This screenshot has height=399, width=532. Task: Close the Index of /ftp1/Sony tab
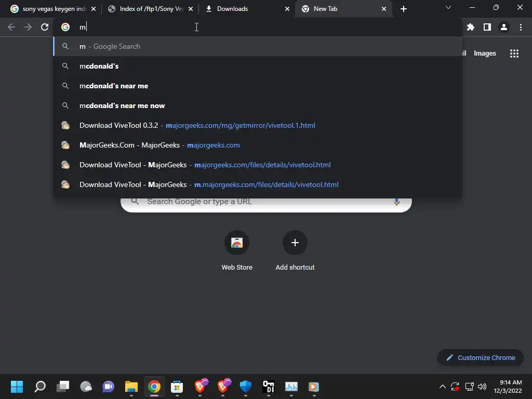pyautogui.click(x=191, y=9)
